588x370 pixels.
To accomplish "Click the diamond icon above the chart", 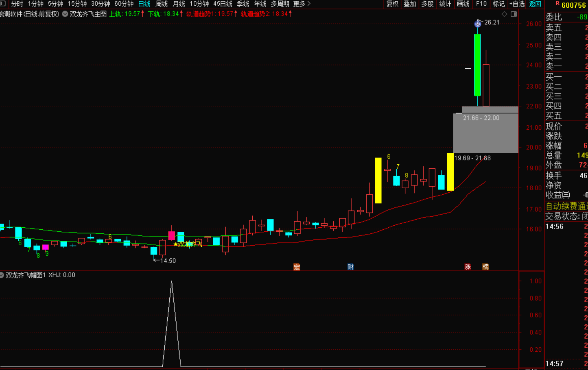I will [505, 14].
